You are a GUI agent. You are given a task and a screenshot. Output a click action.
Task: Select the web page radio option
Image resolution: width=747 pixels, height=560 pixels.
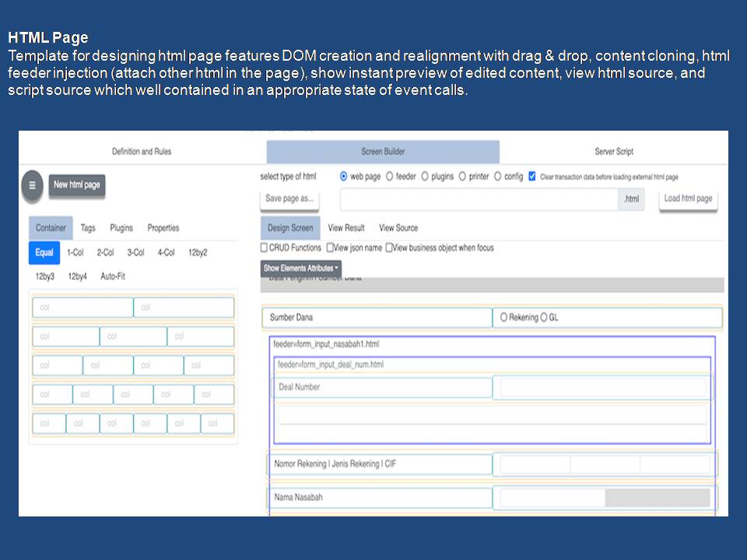(x=344, y=177)
